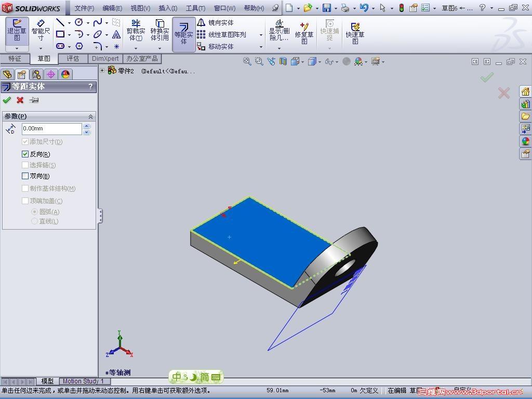
Task: Select the Tangent Arc sketch tool
Action: pos(79,34)
